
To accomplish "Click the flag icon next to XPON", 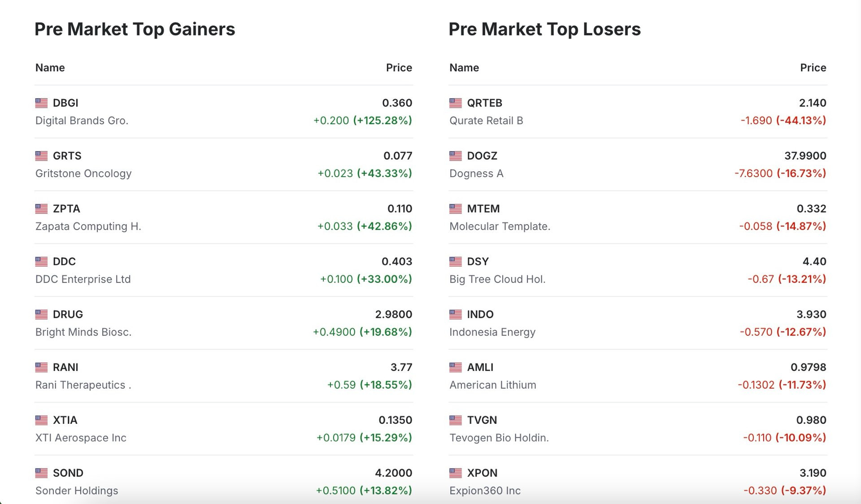I will coord(455,473).
